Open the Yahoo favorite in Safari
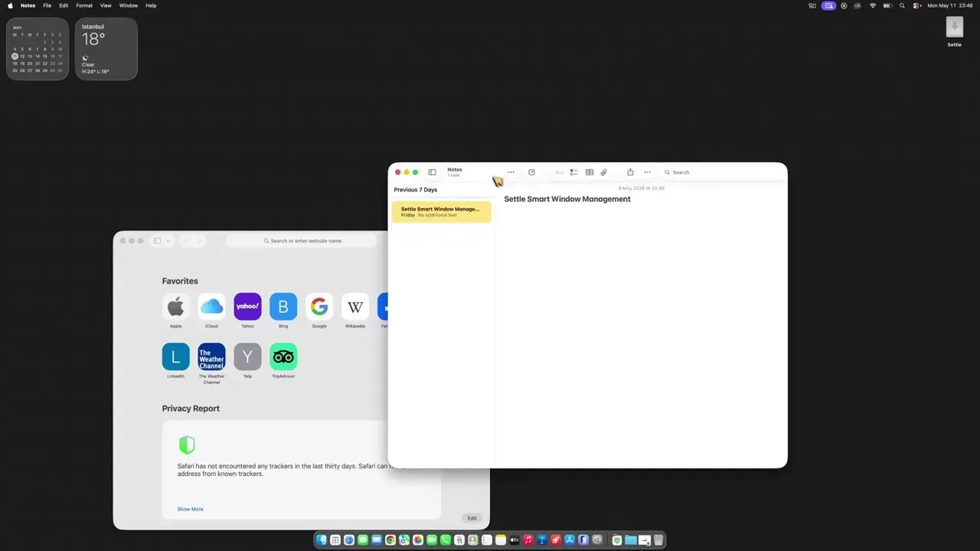The width and height of the screenshot is (980, 551). (247, 307)
